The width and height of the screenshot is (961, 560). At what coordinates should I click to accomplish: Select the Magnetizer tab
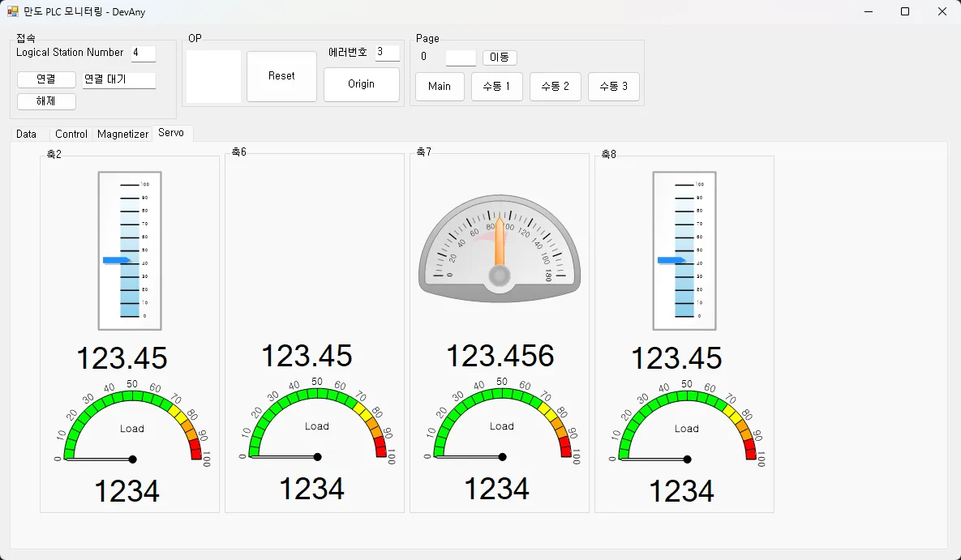(x=122, y=135)
